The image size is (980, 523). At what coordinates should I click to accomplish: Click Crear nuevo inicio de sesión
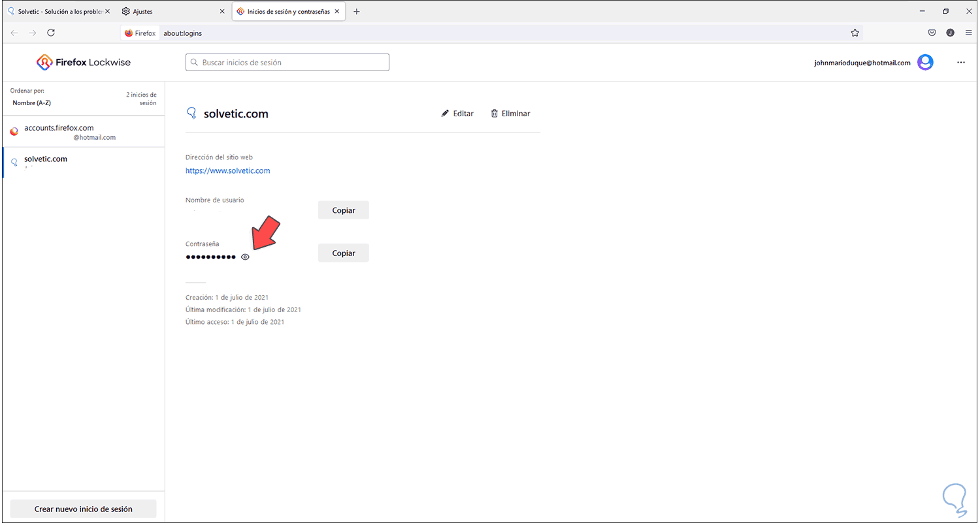point(84,509)
